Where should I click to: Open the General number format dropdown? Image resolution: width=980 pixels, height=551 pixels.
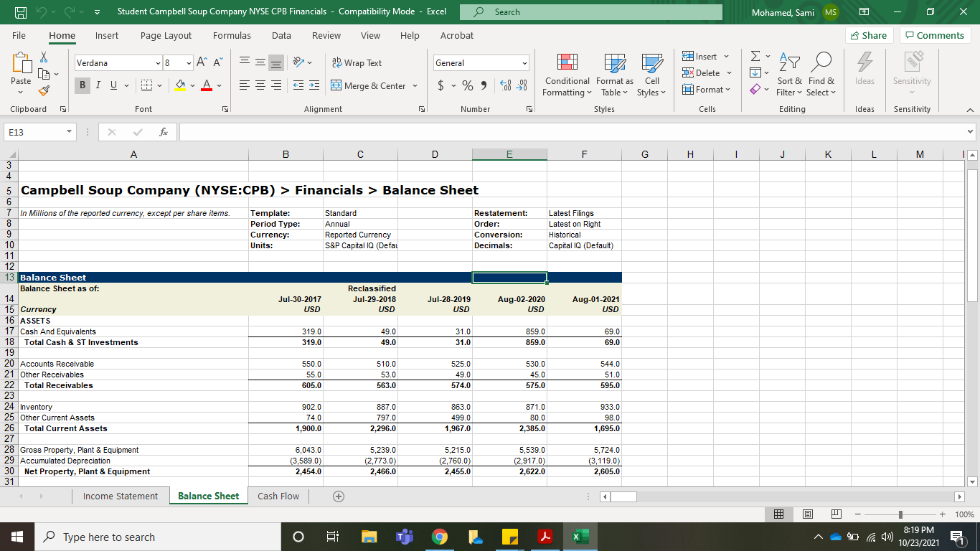pos(523,62)
